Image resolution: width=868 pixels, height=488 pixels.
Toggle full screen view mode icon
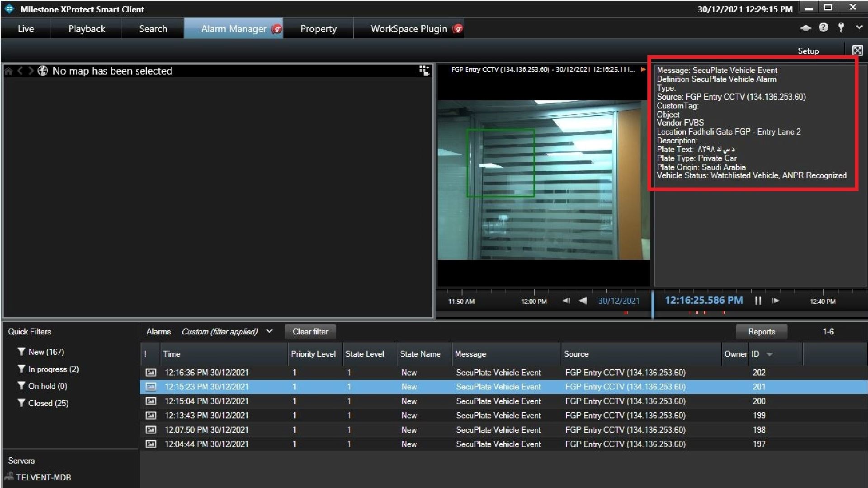[857, 51]
